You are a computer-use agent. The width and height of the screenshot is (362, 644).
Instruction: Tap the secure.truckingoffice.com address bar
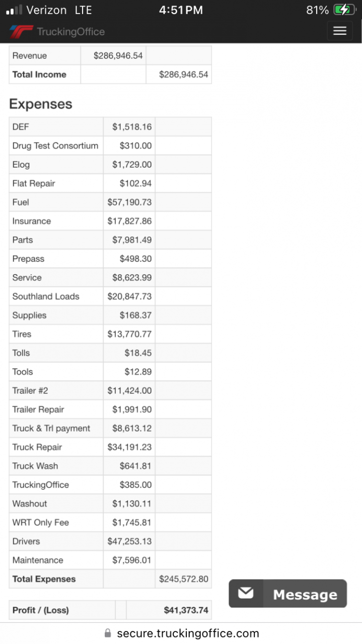tap(187, 633)
